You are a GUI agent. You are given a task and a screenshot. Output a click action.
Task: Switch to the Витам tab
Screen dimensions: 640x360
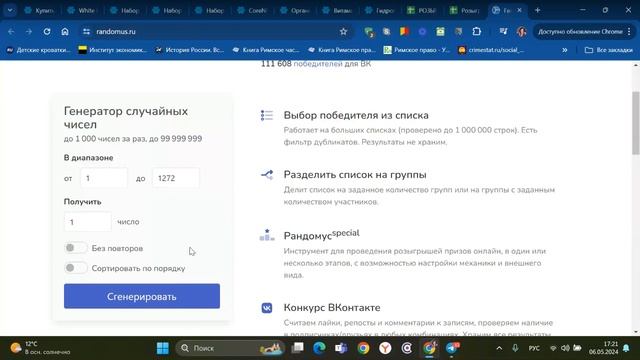(338, 10)
